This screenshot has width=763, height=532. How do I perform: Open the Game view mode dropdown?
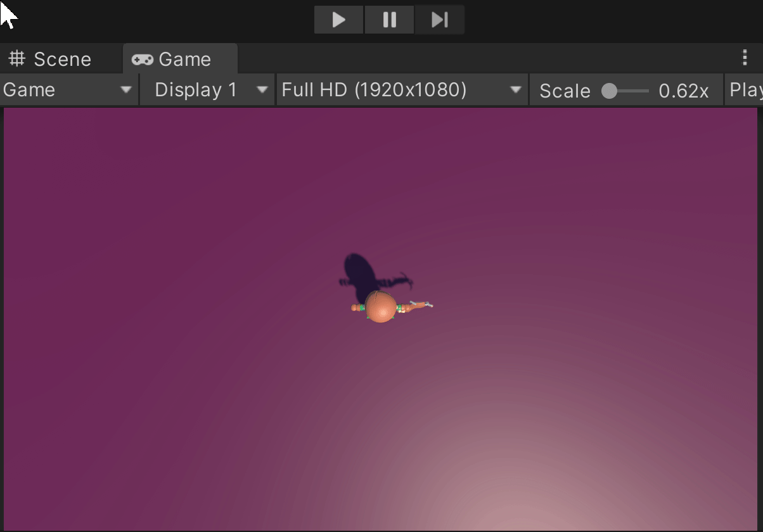point(63,89)
